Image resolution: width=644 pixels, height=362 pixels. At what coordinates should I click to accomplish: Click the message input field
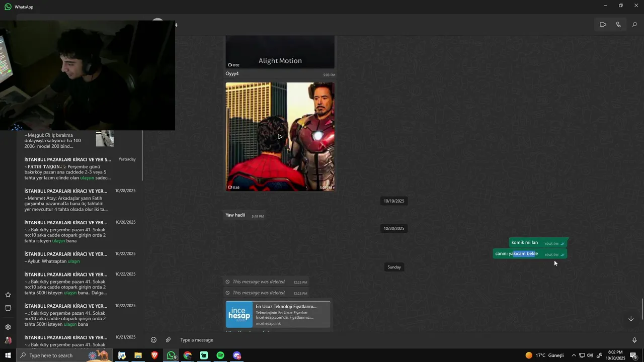403,340
